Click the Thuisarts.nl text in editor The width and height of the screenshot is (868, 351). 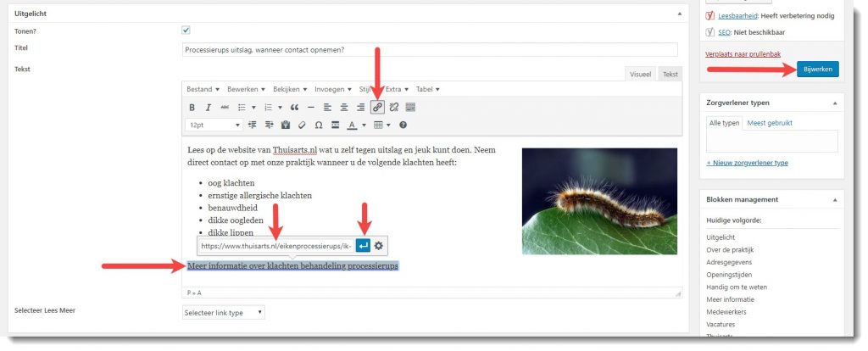tap(294, 151)
